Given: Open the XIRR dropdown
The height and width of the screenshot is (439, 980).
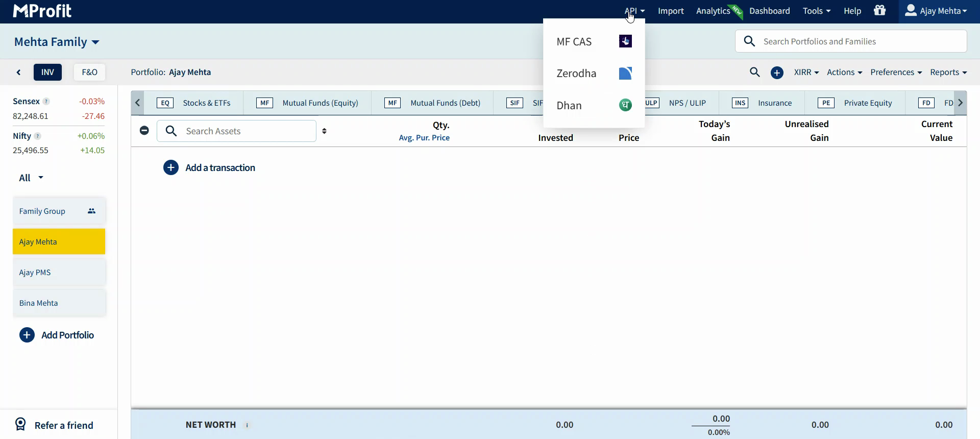Looking at the screenshot, I should click(x=806, y=72).
